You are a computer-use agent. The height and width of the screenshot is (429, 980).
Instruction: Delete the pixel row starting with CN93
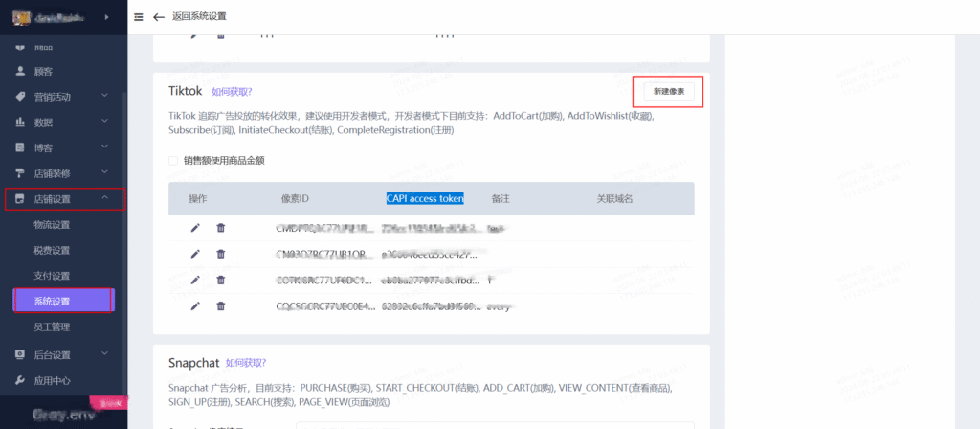[x=221, y=254]
